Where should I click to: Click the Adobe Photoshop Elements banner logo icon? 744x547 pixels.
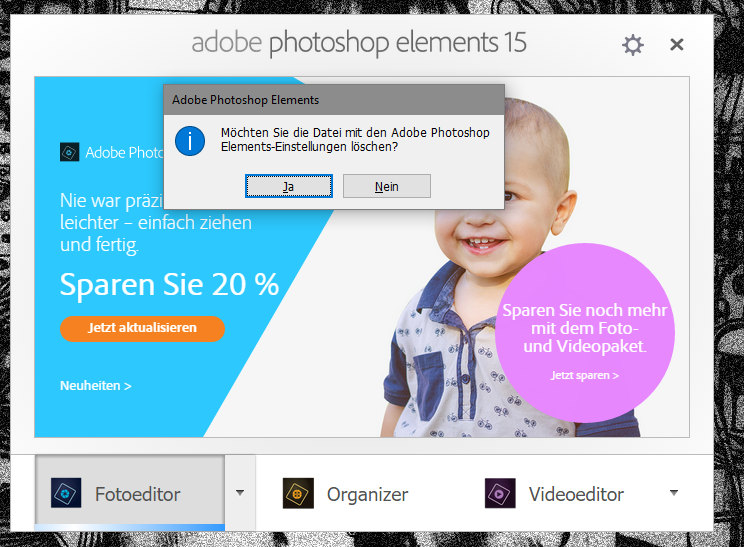pos(69,152)
